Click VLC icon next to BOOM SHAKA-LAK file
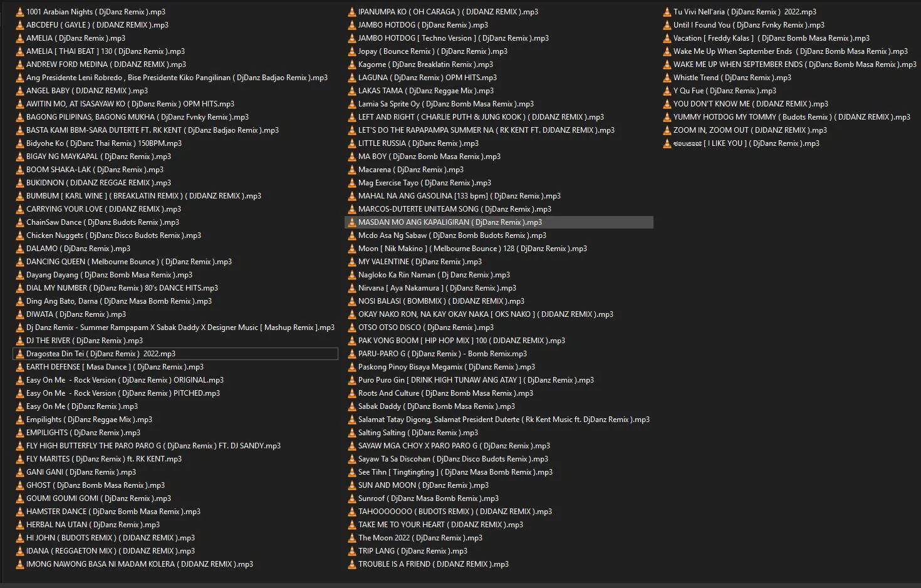The width and height of the screenshot is (921, 588). (x=20, y=170)
